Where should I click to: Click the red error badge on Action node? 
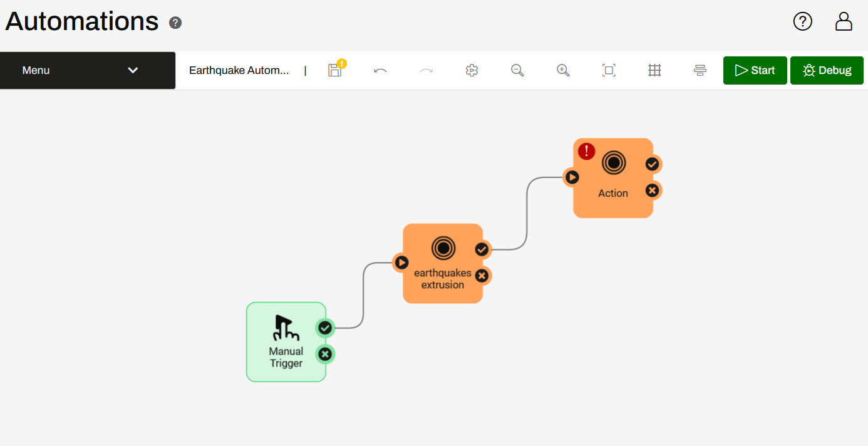coord(586,151)
